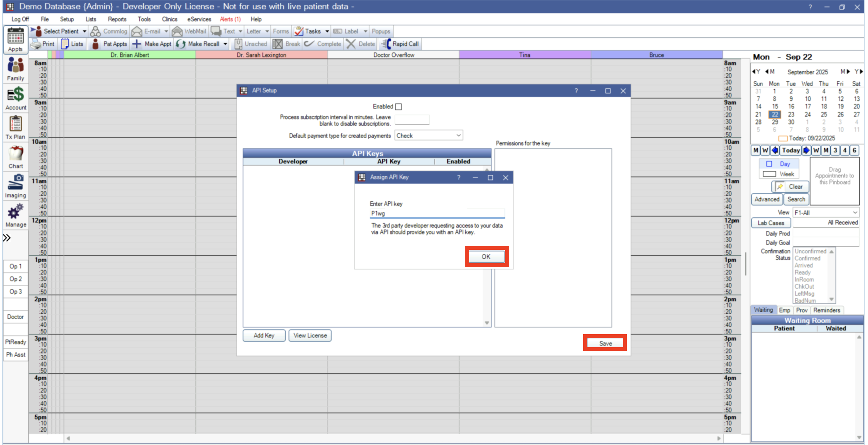Screen dimensions: 868x445
Task: Click the View License button
Action: click(310, 335)
